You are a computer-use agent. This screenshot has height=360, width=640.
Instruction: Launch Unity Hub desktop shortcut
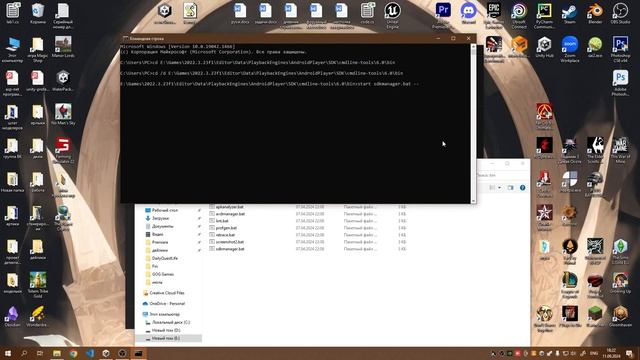pos(544,47)
